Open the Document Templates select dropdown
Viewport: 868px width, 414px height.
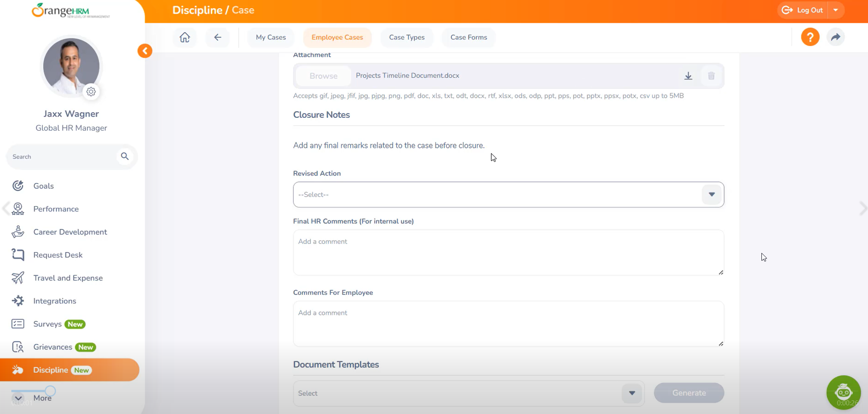632,393
